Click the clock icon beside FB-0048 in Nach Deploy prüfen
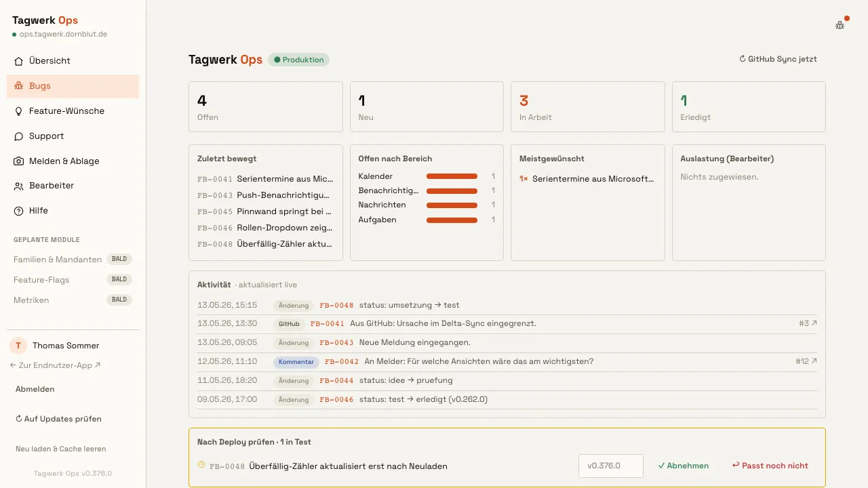Image resolution: width=868 pixels, height=488 pixels. 201,465
